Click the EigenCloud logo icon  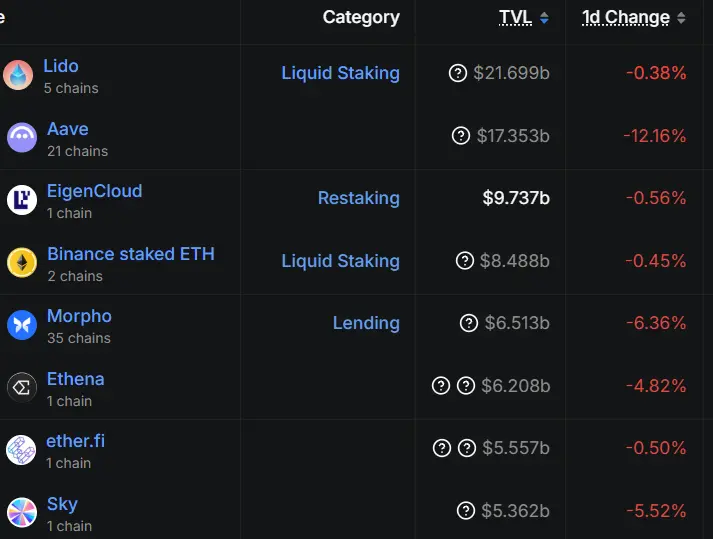(x=22, y=200)
